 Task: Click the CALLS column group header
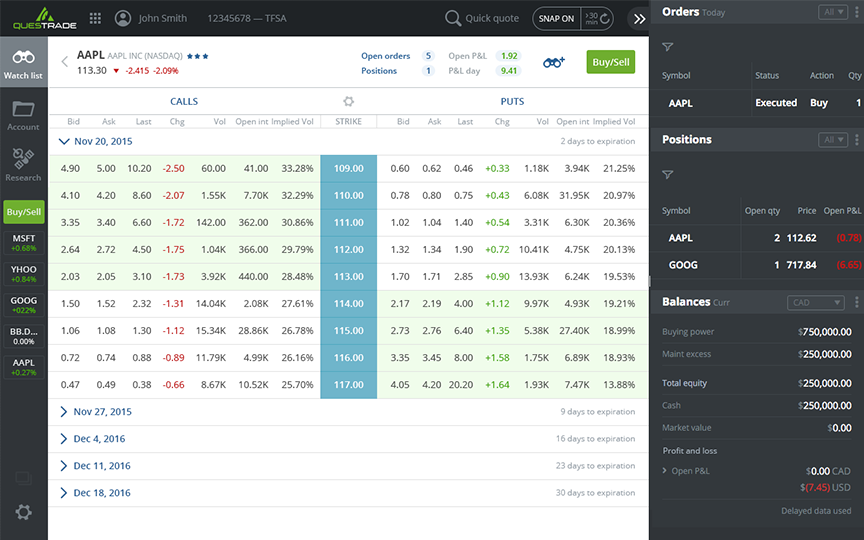pyautogui.click(x=184, y=101)
